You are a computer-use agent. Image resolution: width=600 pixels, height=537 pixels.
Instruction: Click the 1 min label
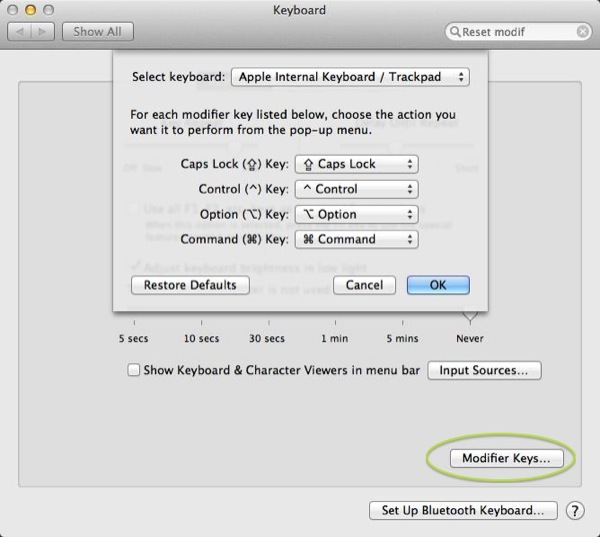tap(334, 338)
